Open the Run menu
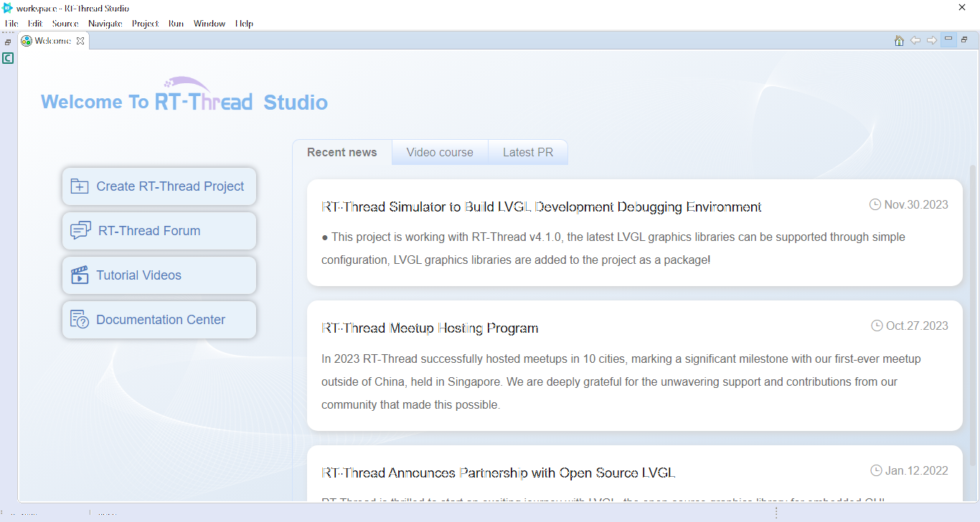This screenshot has height=522, width=980. coord(176,24)
